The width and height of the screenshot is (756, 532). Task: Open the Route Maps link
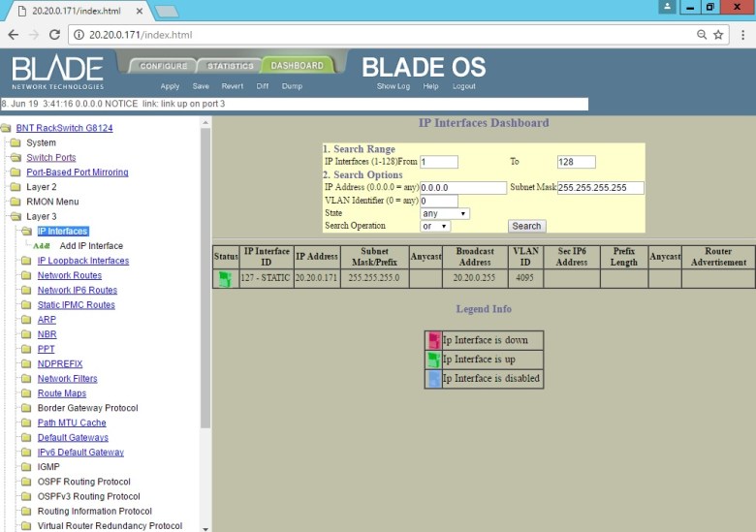[62, 393]
